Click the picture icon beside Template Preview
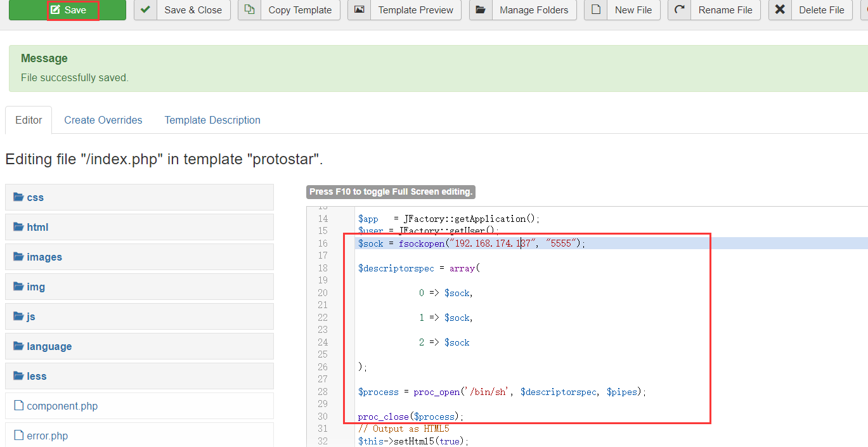Screen dimensions: 868x447 point(359,10)
